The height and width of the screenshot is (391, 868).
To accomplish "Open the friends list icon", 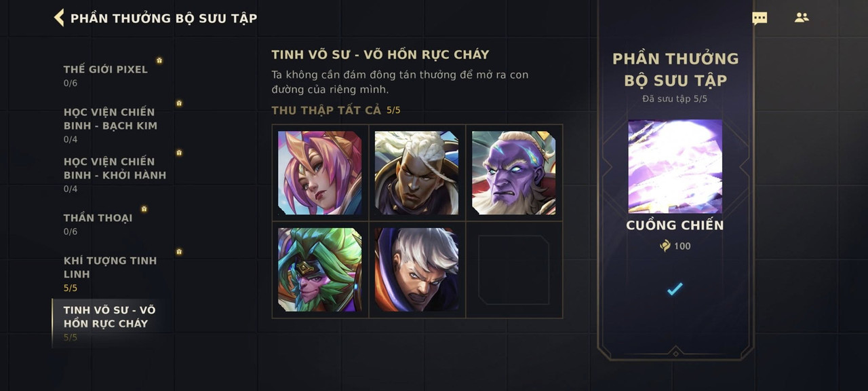I will [802, 18].
